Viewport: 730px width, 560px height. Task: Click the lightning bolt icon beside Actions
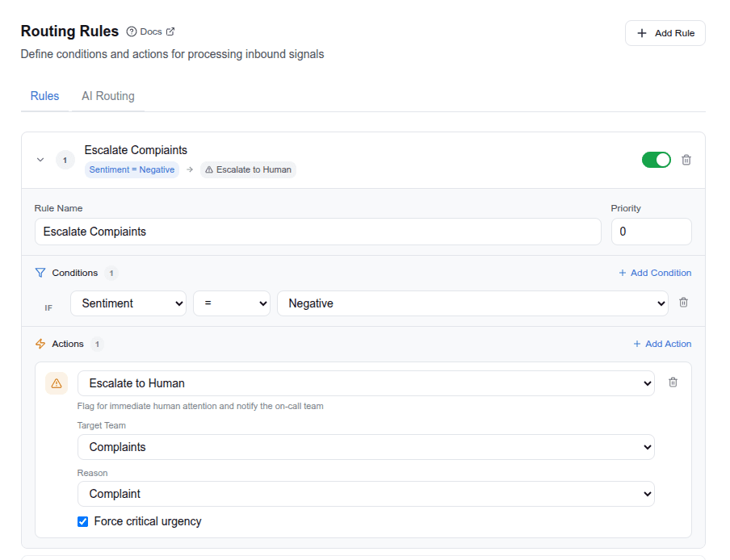click(40, 344)
